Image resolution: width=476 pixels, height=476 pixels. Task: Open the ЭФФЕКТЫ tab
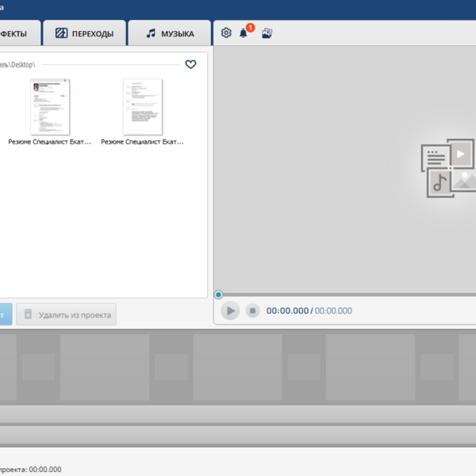coord(16,33)
